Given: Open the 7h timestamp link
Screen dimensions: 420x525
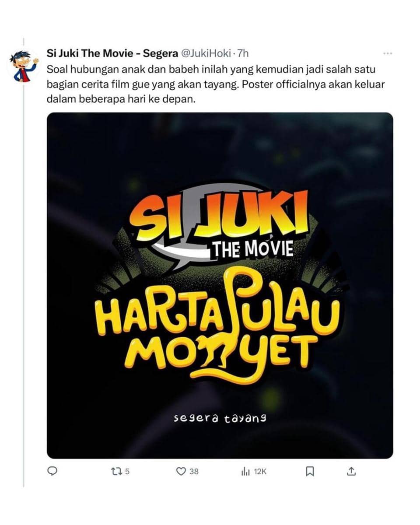Looking at the screenshot, I should [243, 53].
